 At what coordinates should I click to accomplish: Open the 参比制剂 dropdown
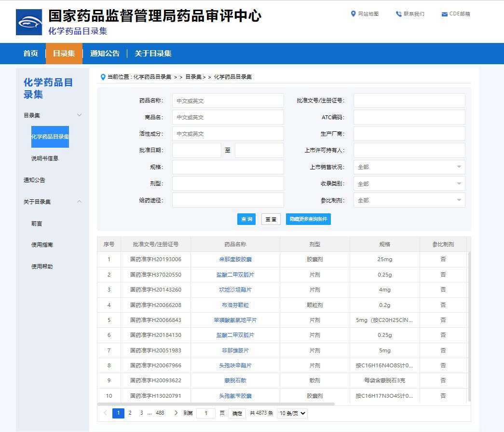pos(409,200)
